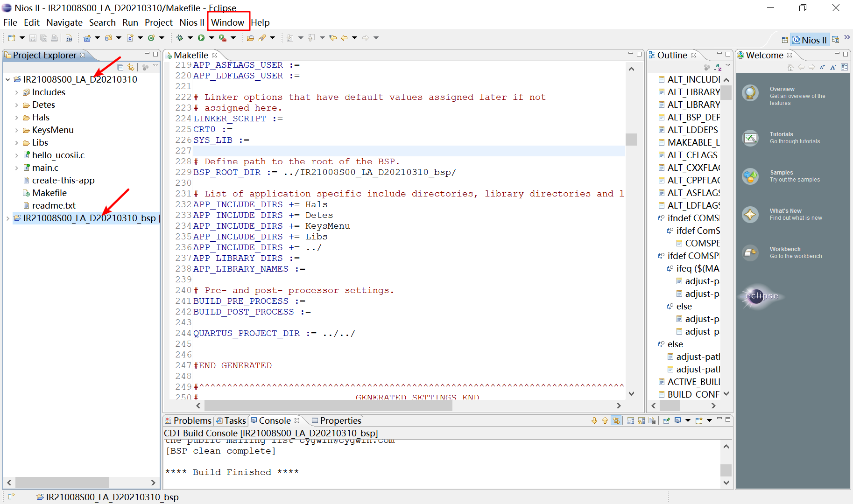Collapse All in Project Explorer
Image resolution: width=853 pixels, height=504 pixels.
(x=120, y=67)
